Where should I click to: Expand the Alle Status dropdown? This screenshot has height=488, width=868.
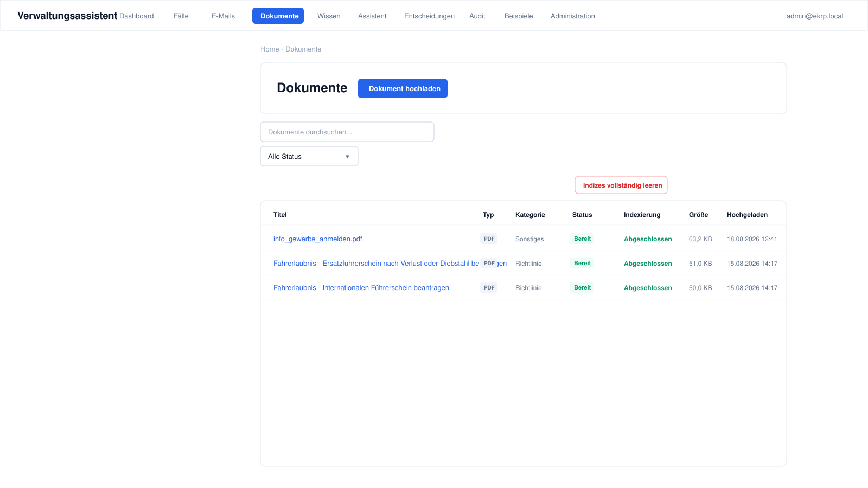click(309, 156)
